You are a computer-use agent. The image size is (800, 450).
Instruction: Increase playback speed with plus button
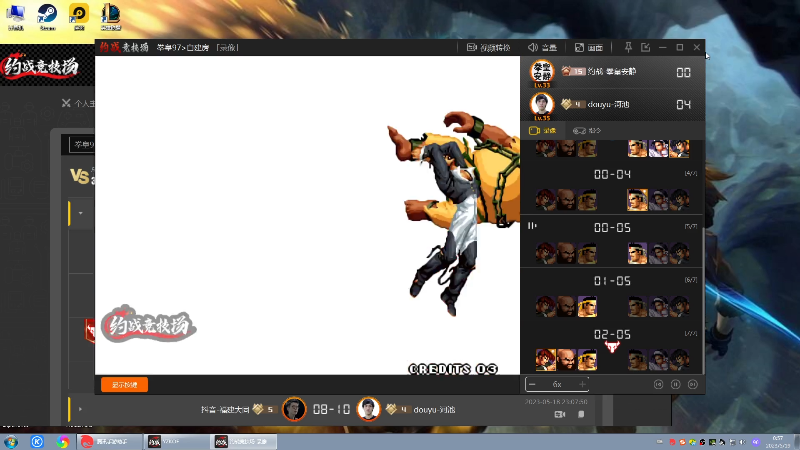[x=582, y=384]
